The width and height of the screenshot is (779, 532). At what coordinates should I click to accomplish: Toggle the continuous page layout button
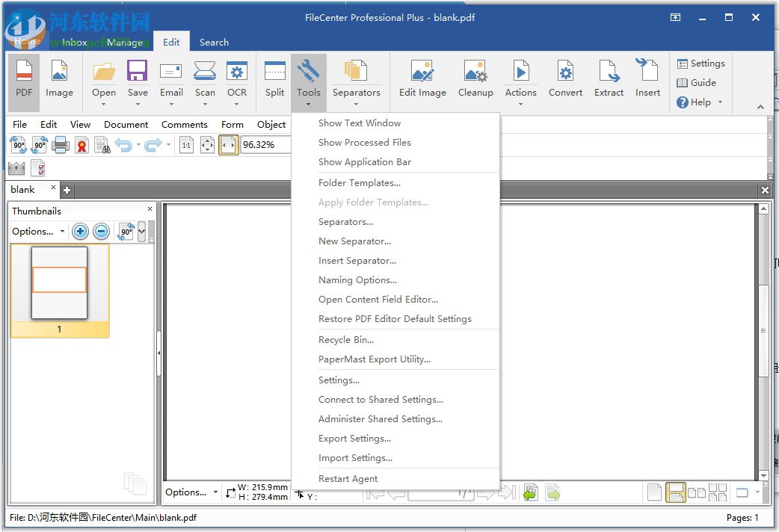coord(676,492)
